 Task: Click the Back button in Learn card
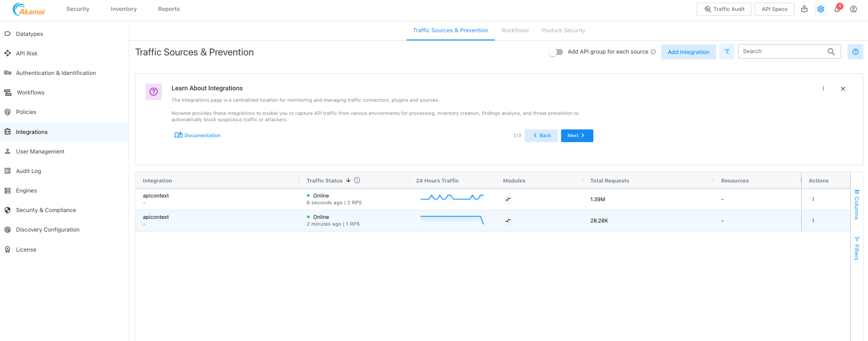click(x=541, y=135)
